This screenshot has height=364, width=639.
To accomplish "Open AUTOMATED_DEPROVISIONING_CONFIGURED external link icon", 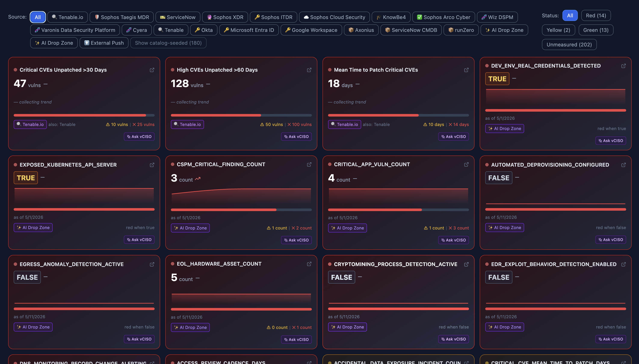I will point(624,165).
